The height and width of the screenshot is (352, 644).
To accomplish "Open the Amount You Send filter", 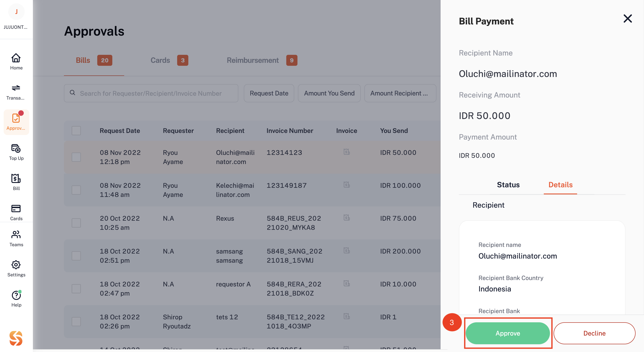I will point(329,93).
